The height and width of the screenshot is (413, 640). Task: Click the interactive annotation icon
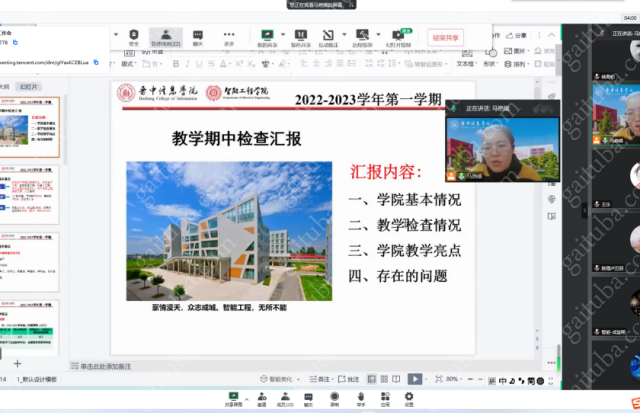(328, 38)
